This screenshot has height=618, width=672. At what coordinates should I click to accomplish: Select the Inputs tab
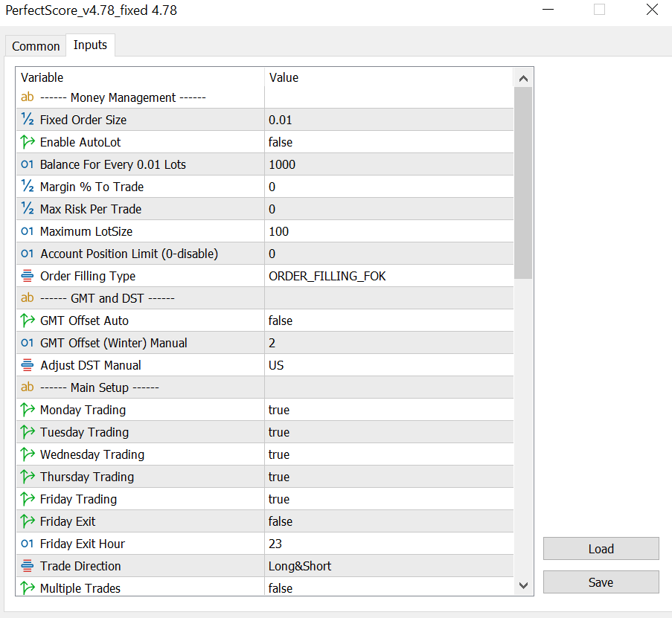coord(90,45)
